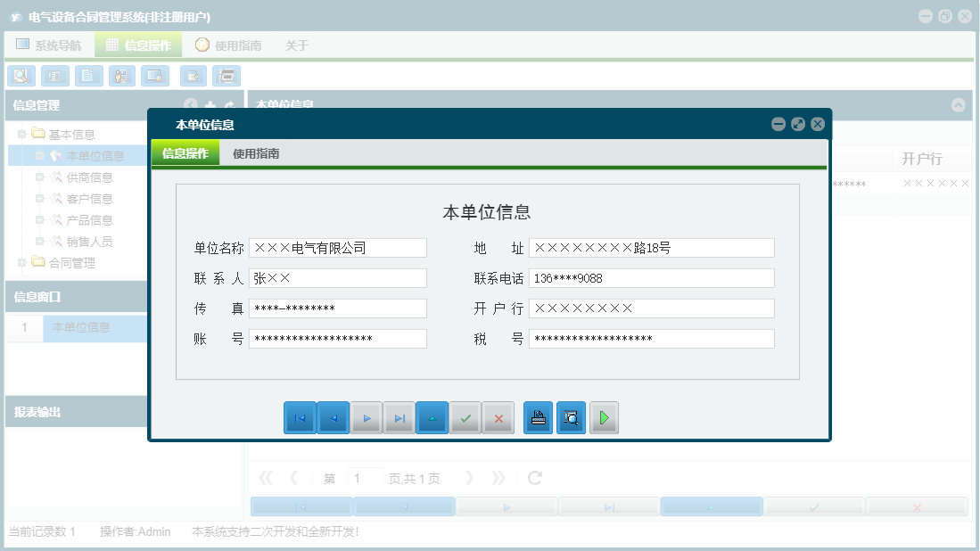Confirm changes with the green check button
Viewport: 980px width, 551px height.
click(x=465, y=417)
